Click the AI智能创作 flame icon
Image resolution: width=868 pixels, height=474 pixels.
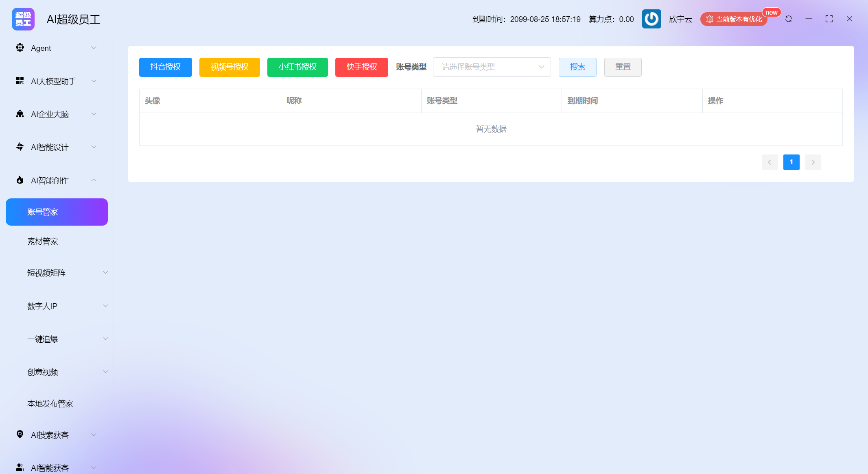point(20,180)
